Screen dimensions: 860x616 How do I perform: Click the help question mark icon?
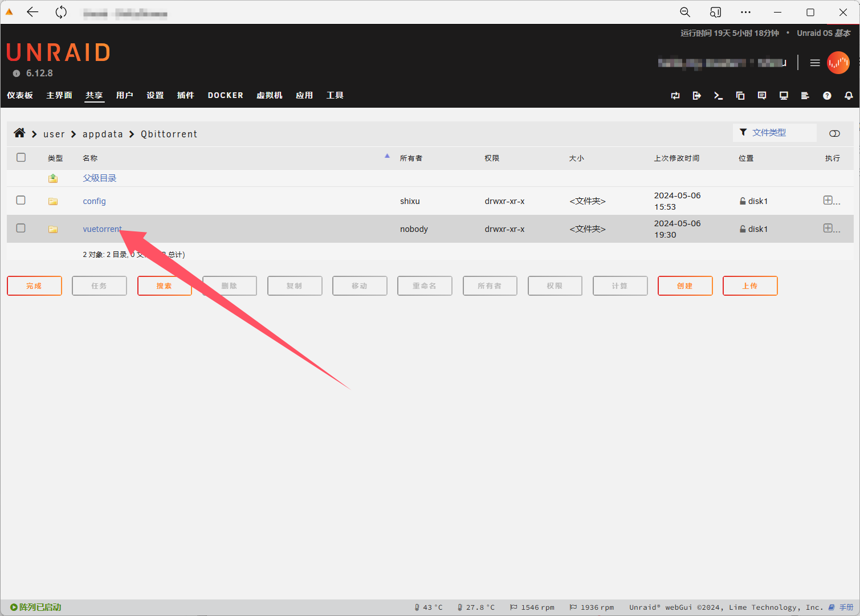point(827,96)
